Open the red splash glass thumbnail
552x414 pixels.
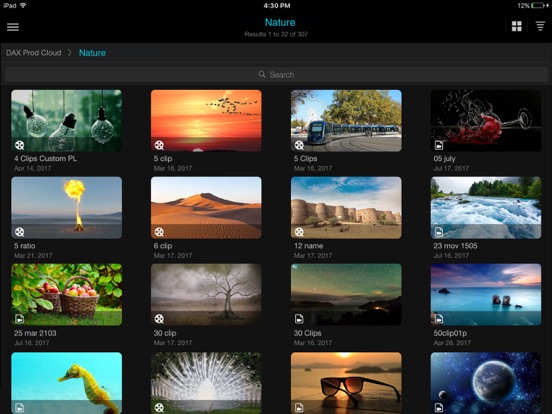point(486,121)
